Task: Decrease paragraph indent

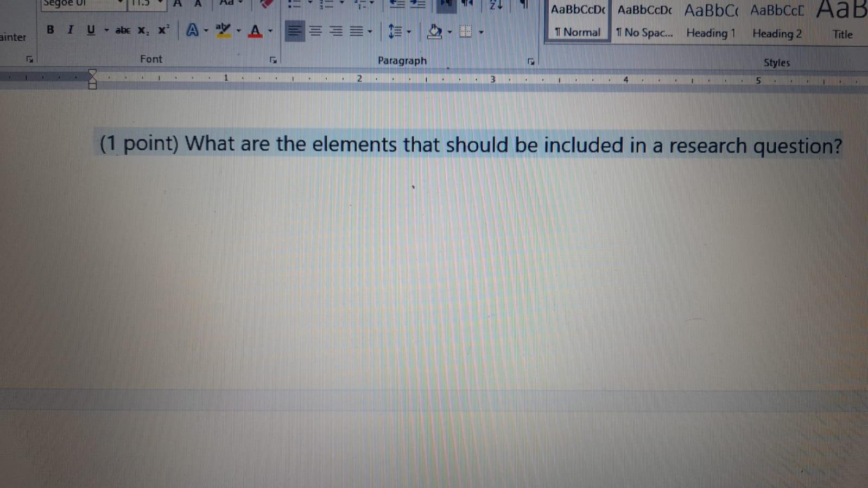Action: click(397, 4)
